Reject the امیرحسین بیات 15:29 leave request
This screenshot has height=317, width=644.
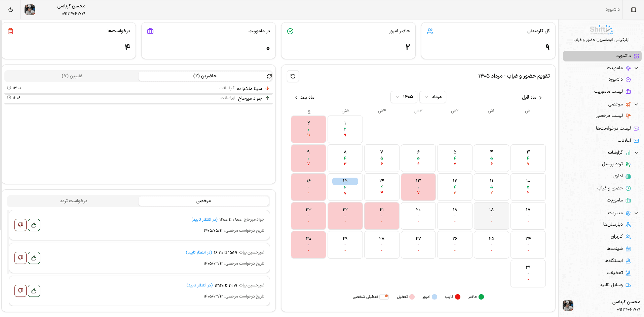pyautogui.click(x=21, y=258)
